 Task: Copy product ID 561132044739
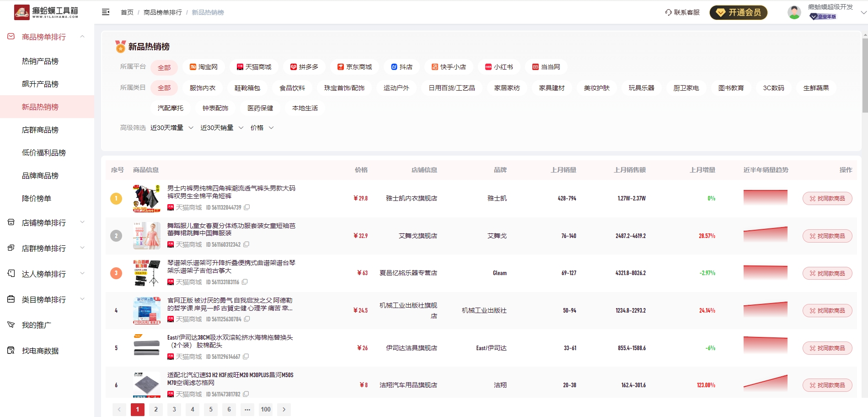247,207
